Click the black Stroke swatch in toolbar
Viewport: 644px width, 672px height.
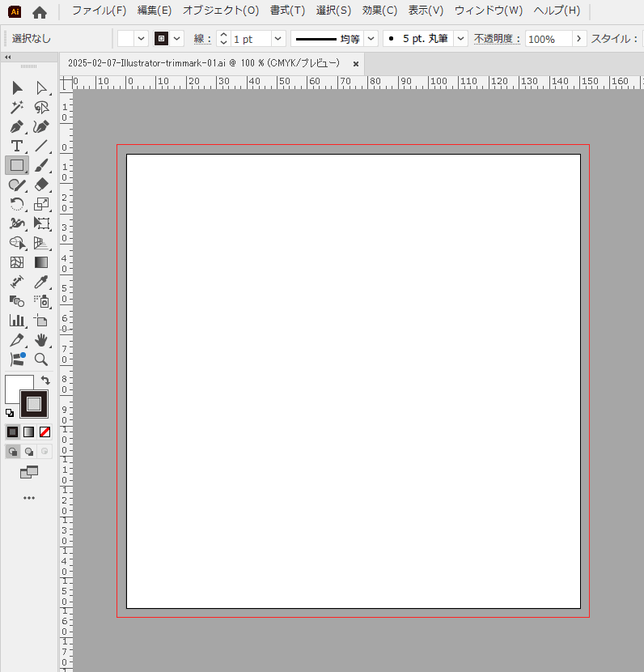coord(34,404)
